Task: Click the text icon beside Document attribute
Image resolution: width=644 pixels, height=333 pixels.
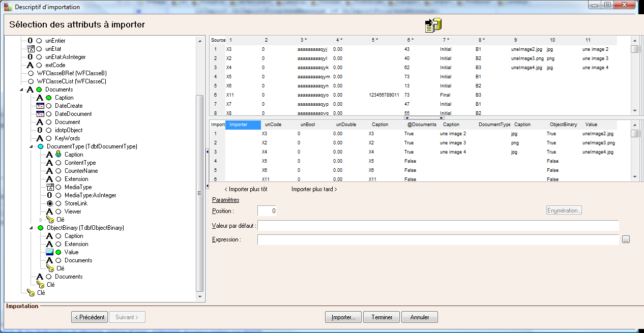Action: click(40, 122)
